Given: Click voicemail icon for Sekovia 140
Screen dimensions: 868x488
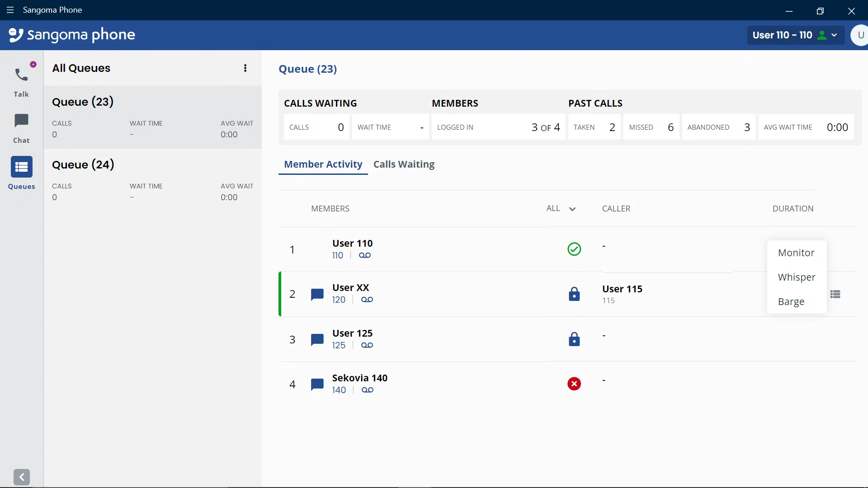Looking at the screenshot, I should tap(368, 390).
